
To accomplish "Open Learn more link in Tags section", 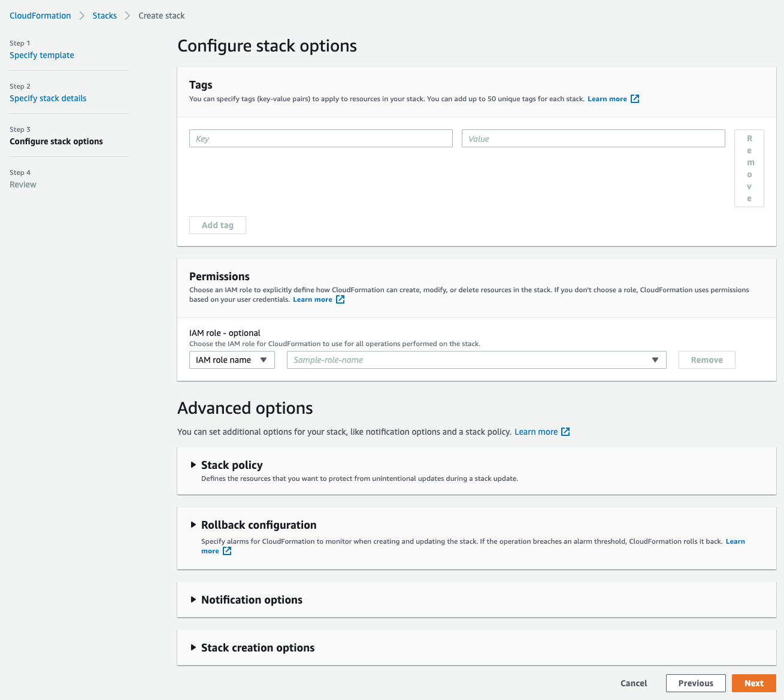I will 607,99.
